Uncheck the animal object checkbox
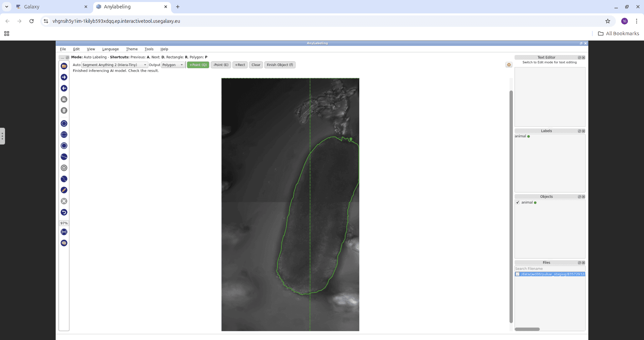This screenshot has height=340, width=644. tap(518, 203)
